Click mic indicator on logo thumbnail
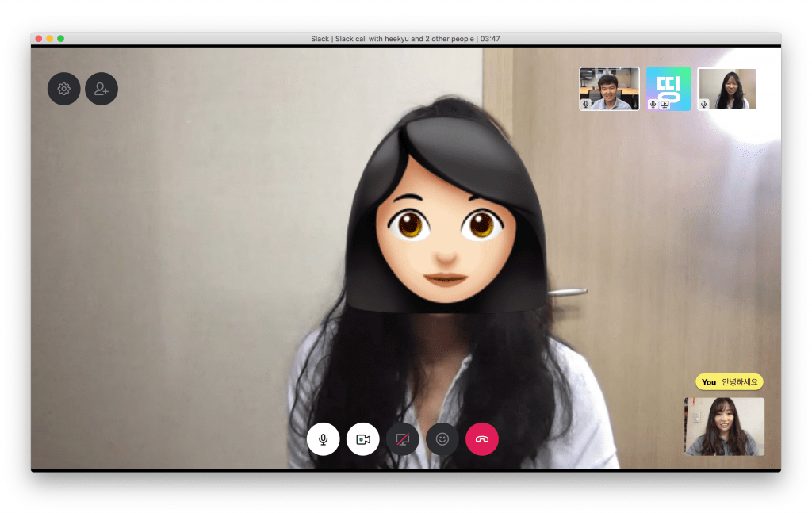Screen dimensions: 812x513 tap(653, 105)
